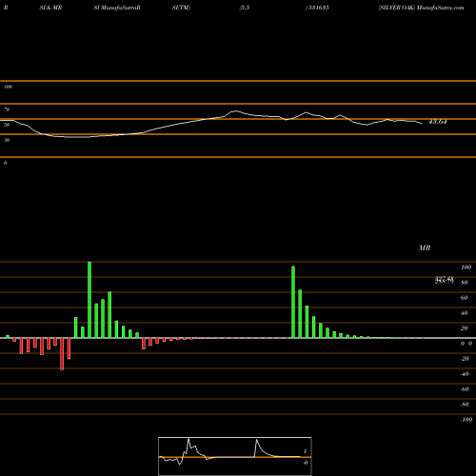This screenshot has height=476, width=476.
Task: Click the 20 label on MR axis
Action: pyautogui.click(x=465, y=328)
